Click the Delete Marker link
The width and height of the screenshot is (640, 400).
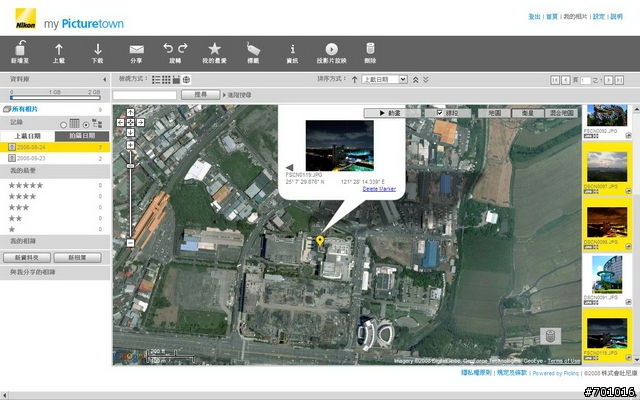coord(379,189)
